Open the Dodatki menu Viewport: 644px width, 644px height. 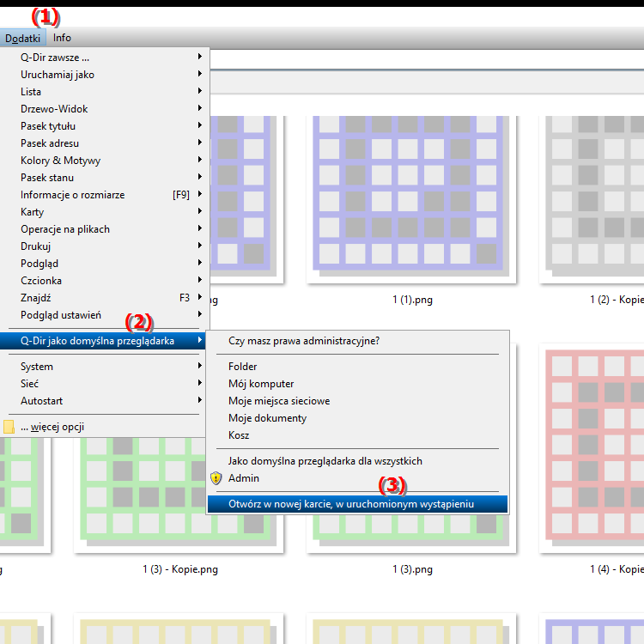22,38
